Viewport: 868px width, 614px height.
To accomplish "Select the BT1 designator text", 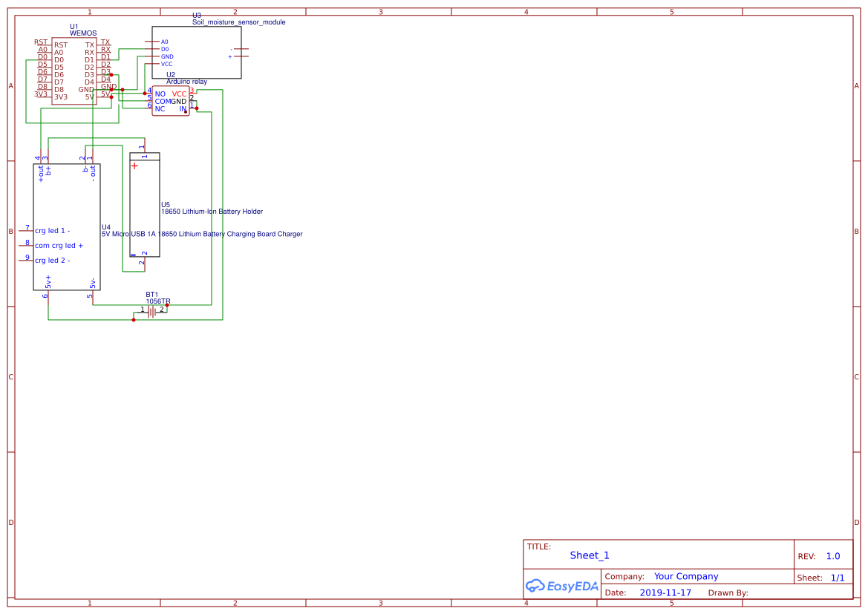I will (x=151, y=295).
